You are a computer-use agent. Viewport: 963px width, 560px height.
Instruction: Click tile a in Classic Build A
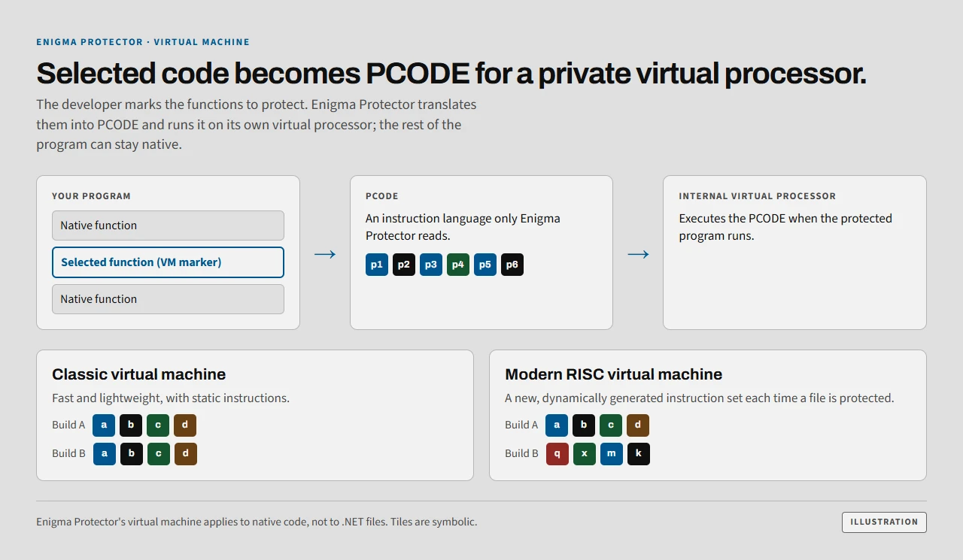coord(105,425)
